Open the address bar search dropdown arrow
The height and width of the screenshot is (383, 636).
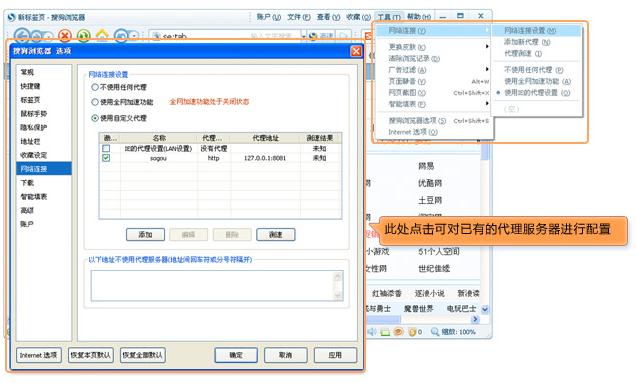coord(303,37)
